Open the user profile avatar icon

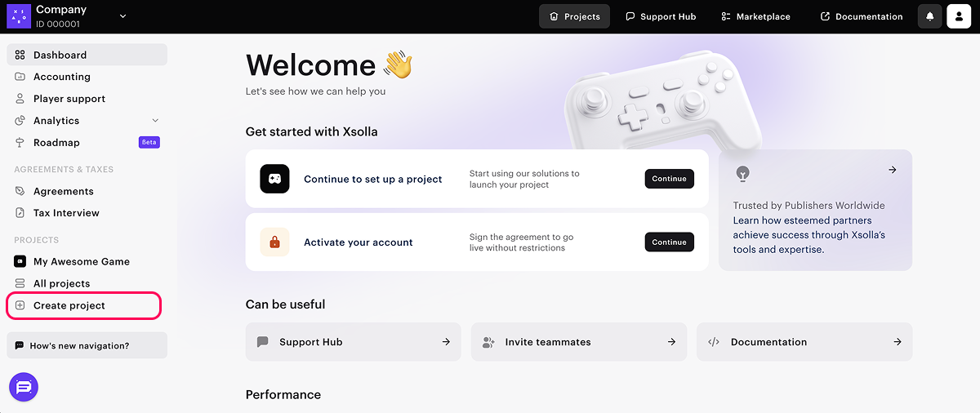[959, 16]
